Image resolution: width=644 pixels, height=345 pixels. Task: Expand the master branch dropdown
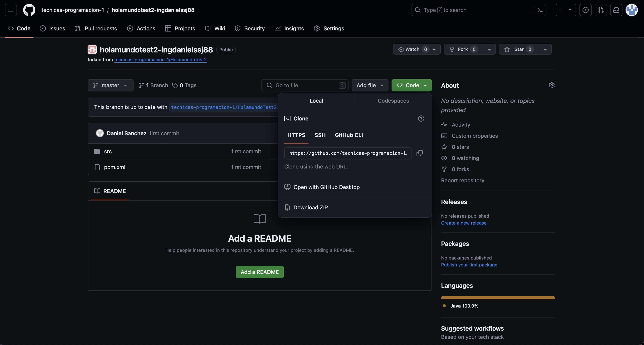coord(110,85)
